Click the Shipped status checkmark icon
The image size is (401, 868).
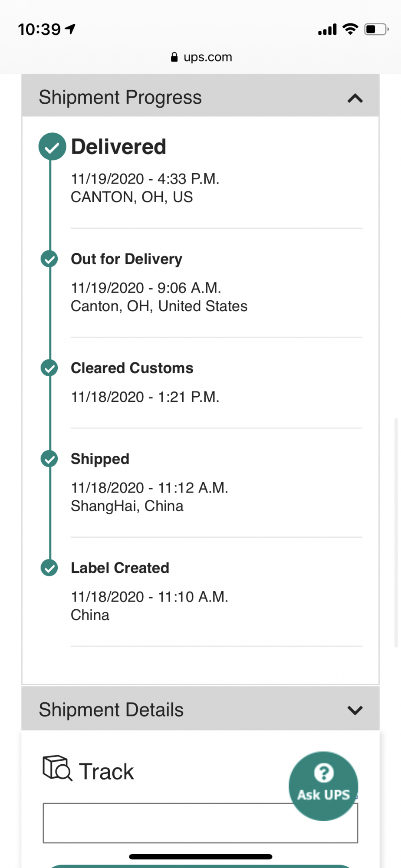(x=49, y=459)
